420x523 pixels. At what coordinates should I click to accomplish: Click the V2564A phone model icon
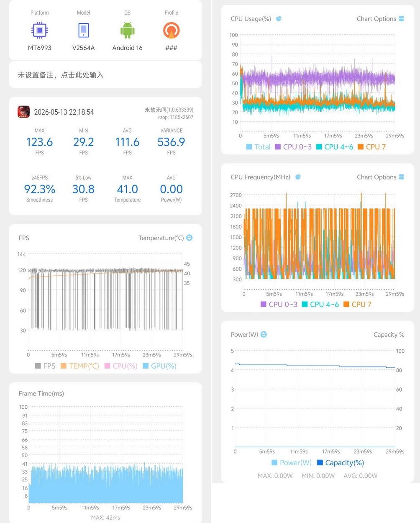tap(84, 31)
